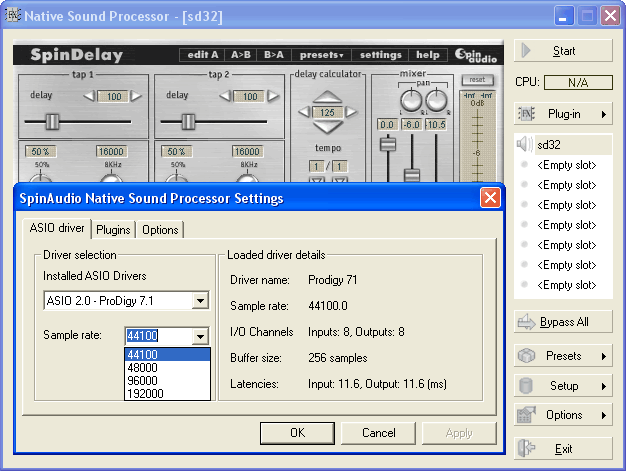Click the disabled Apply button
Image resolution: width=626 pixels, height=471 pixels.
coord(459,433)
